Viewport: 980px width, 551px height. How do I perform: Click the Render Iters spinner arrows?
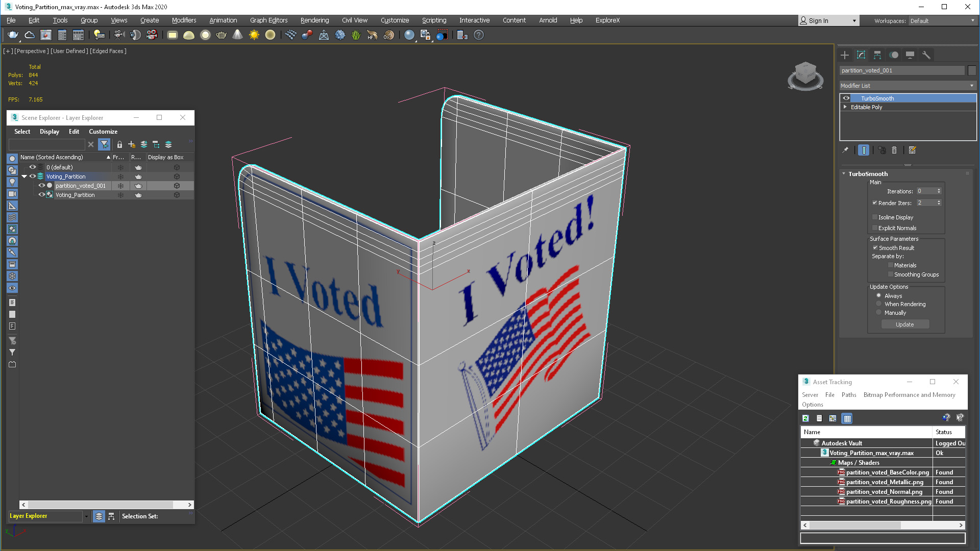pyautogui.click(x=939, y=203)
